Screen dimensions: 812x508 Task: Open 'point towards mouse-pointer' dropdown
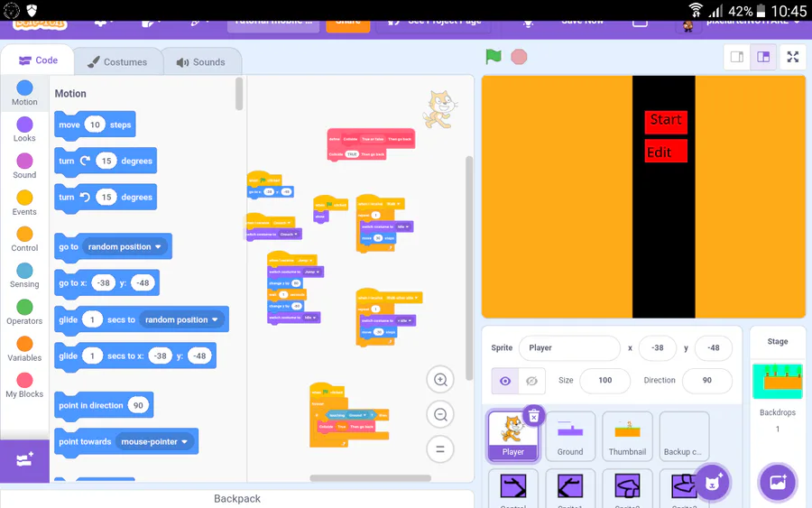pos(154,442)
